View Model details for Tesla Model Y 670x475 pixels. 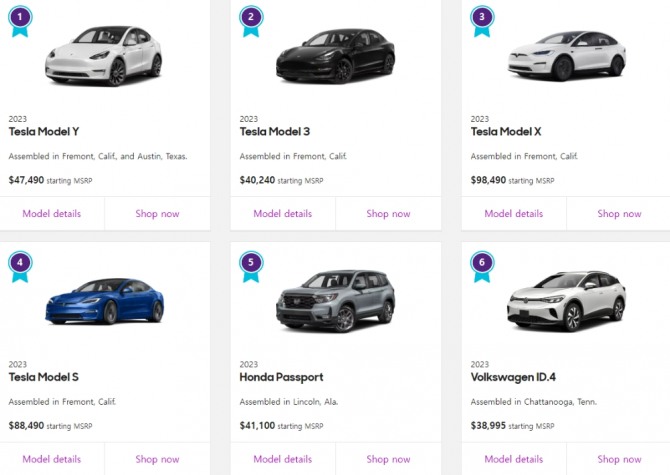(51, 214)
